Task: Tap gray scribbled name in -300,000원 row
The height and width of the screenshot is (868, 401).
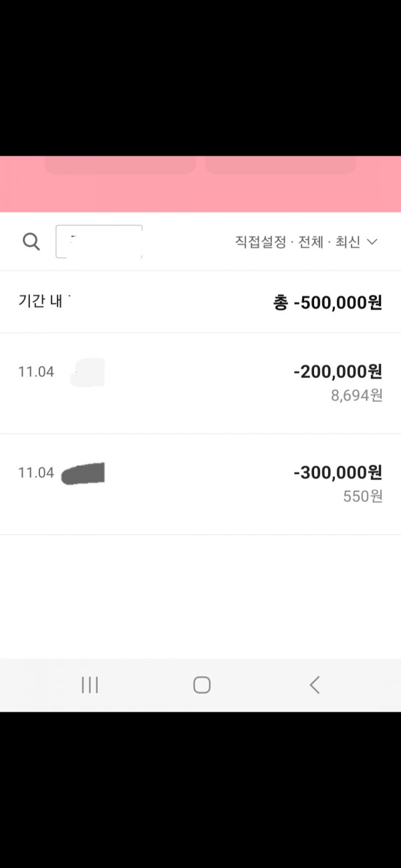Action: [x=83, y=473]
